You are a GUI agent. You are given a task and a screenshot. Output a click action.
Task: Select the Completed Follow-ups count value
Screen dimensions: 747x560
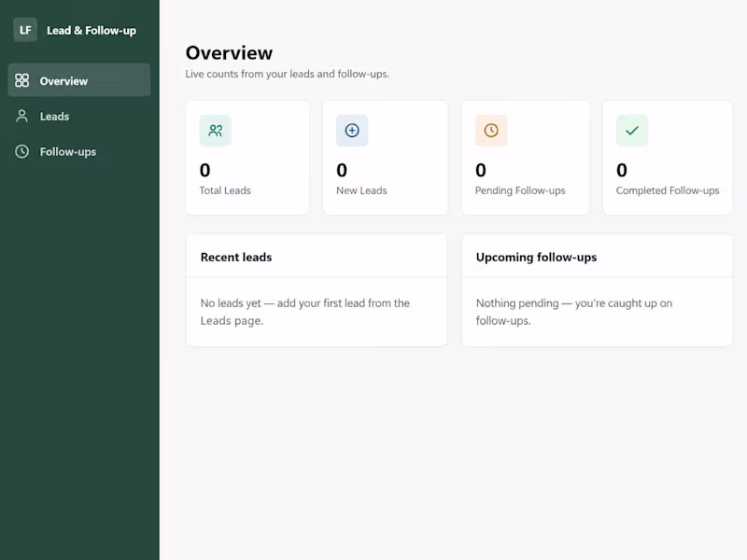click(622, 170)
